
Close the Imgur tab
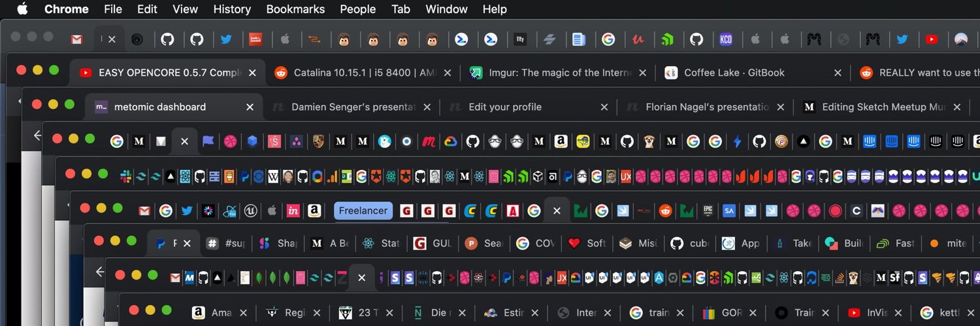click(642, 73)
